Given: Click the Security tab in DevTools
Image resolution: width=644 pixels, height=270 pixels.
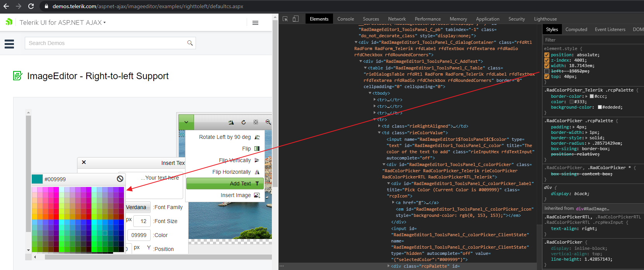Looking at the screenshot, I should point(517,19).
